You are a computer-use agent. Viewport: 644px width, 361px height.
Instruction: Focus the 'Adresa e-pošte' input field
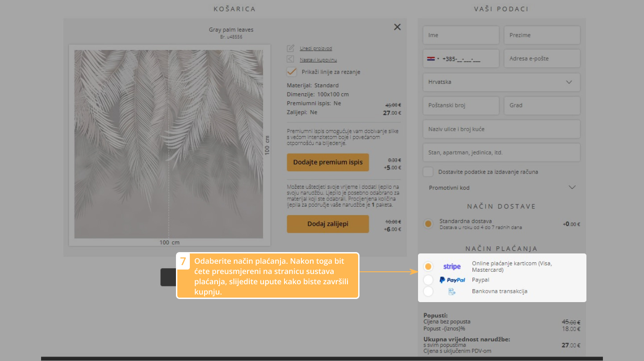click(x=542, y=58)
